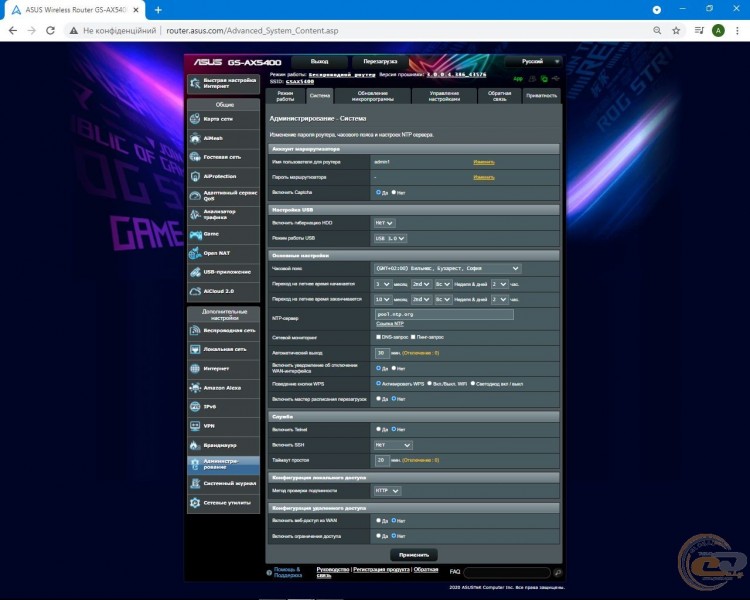Open Гостевая сеть sidebar item
This screenshot has height=600, width=750.
point(223,157)
